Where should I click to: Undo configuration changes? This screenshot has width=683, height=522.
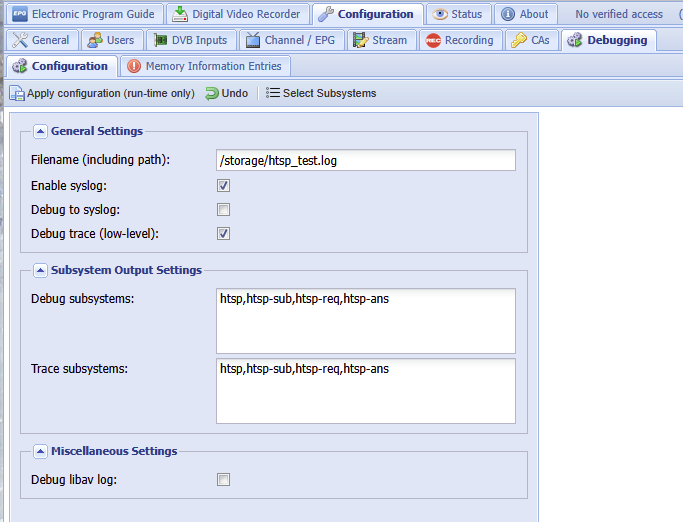226,93
